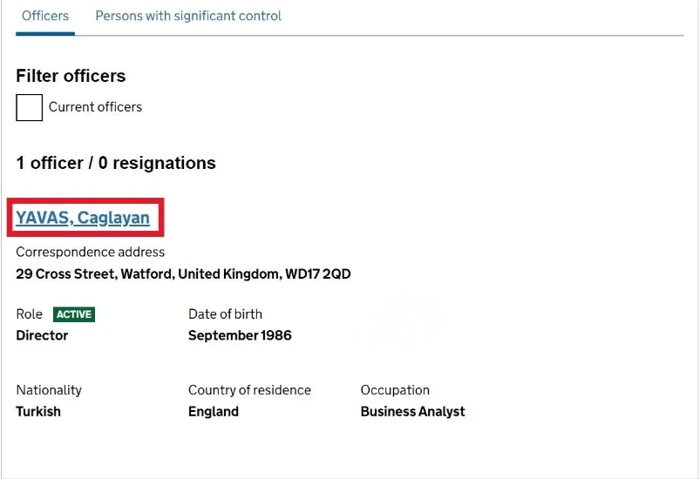700x479 pixels.
Task: Click the green ACTIVE status badge
Action: click(74, 314)
